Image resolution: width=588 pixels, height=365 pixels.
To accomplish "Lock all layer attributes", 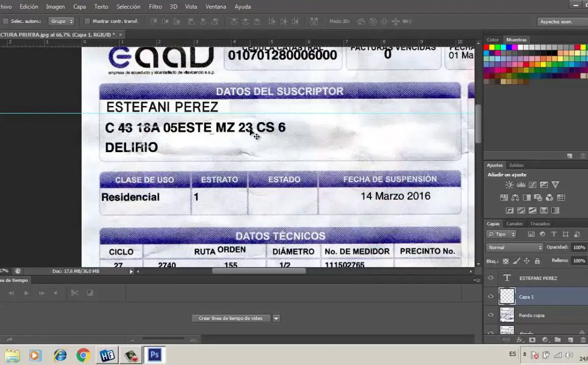I will [537, 261].
